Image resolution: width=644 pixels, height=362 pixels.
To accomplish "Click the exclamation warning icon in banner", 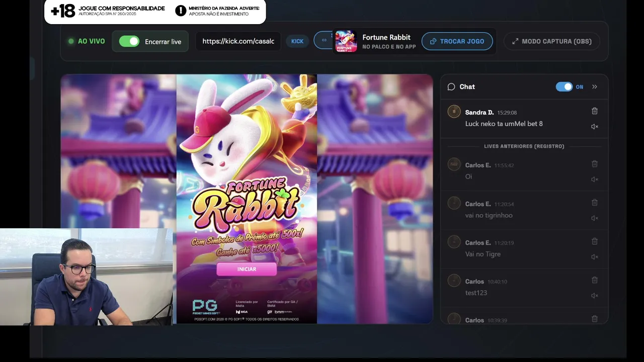I will click(x=181, y=11).
